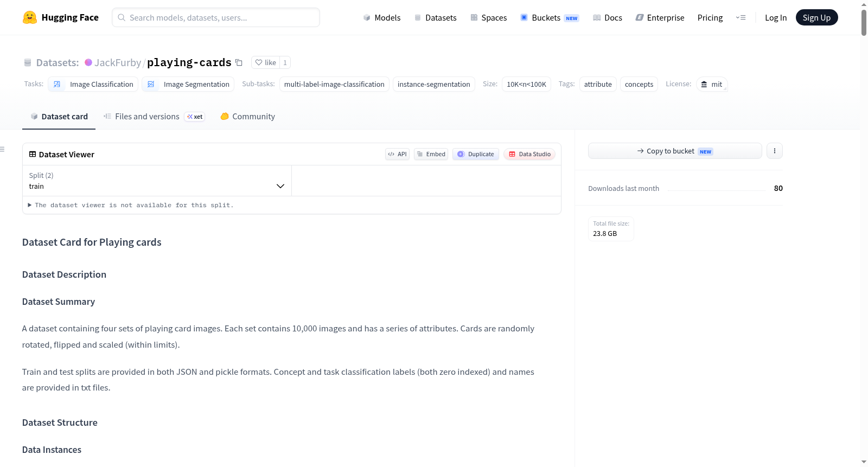The width and height of the screenshot is (868, 467).
Task: Click the page vertical scrollbar thumb
Action: (864, 22)
